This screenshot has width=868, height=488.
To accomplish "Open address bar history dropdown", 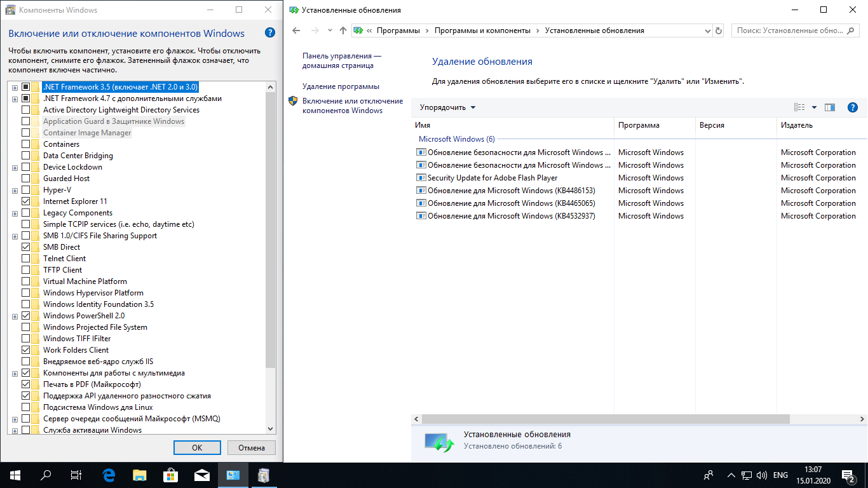I will (708, 30).
